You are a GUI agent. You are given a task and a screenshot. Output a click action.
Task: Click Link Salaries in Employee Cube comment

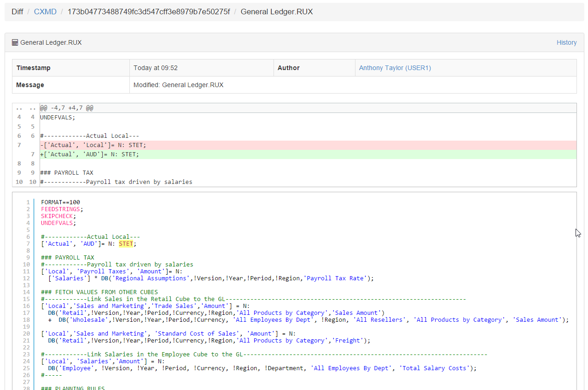(264, 354)
